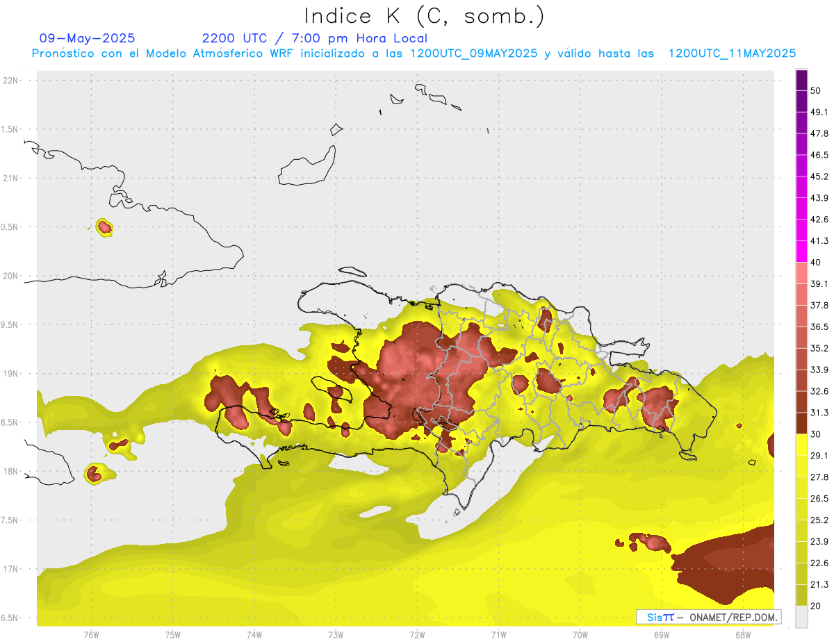Click the colorbar value '26.5'
This screenshot has height=644, width=834.
pos(819,499)
